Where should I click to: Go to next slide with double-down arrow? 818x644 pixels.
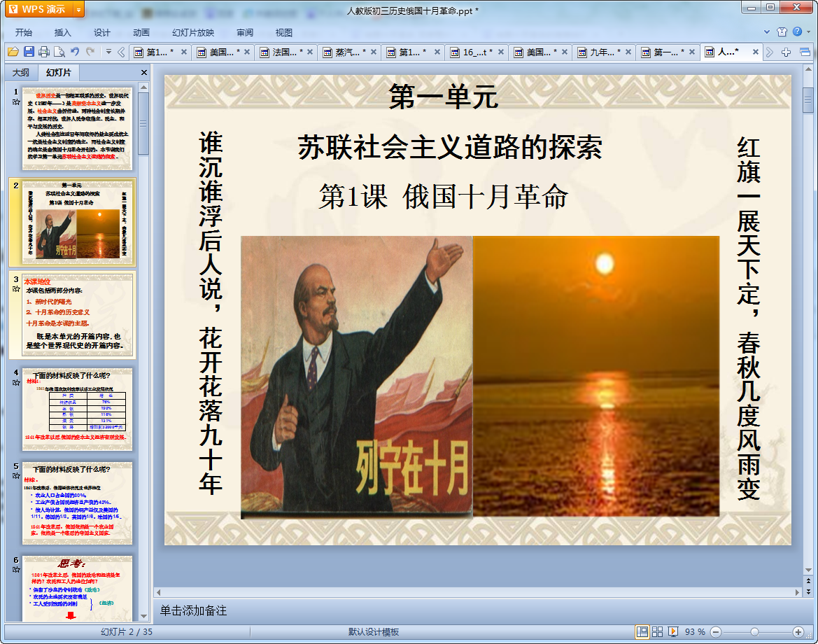pos(809,591)
